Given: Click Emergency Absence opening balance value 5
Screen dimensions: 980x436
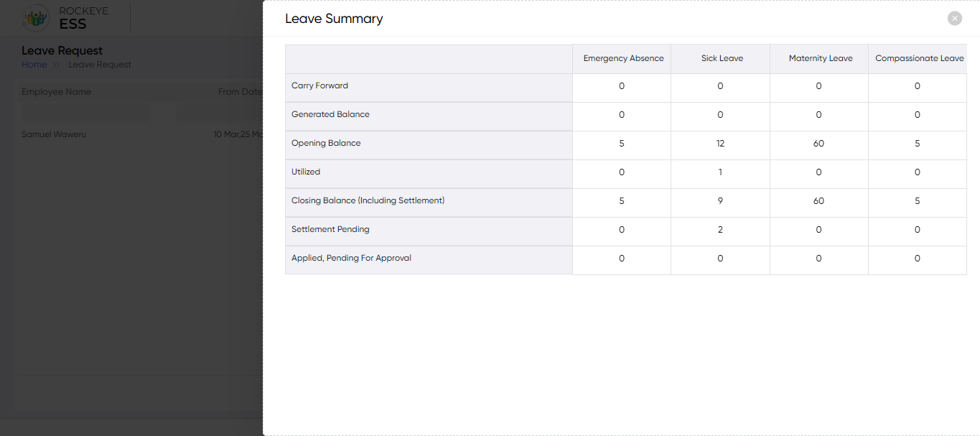Looking at the screenshot, I should tap(622, 144).
